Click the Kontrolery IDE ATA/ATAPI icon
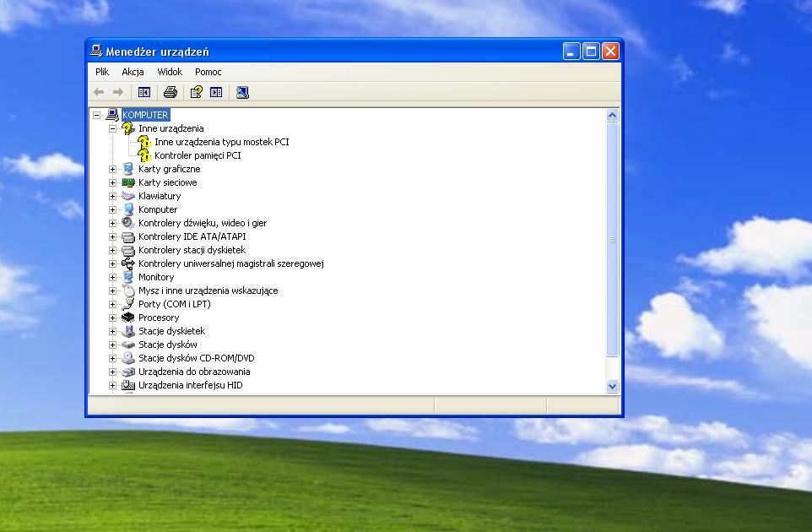812x532 pixels. (128, 236)
